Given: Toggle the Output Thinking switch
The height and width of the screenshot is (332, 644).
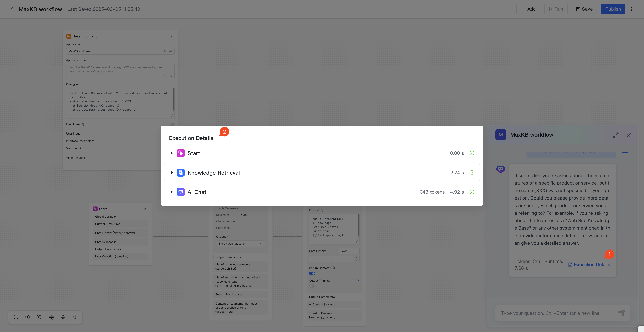Looking at the screenshot, I should pos(312,286).
